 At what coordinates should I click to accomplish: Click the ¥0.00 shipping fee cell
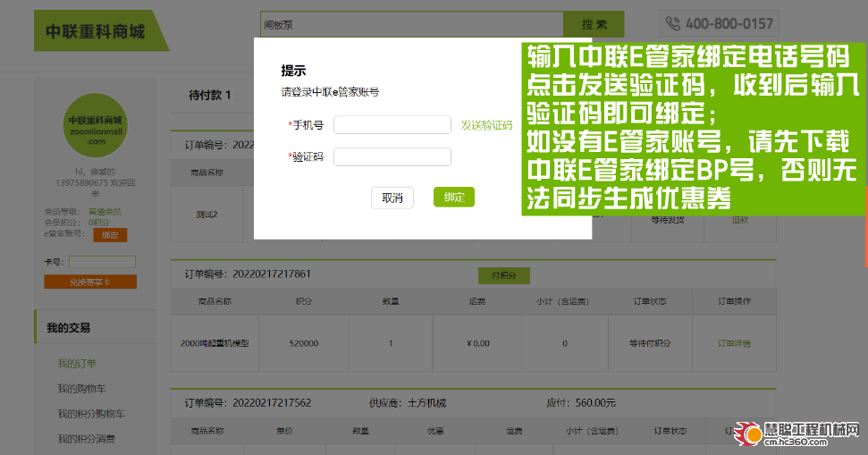tap(477, 344)
